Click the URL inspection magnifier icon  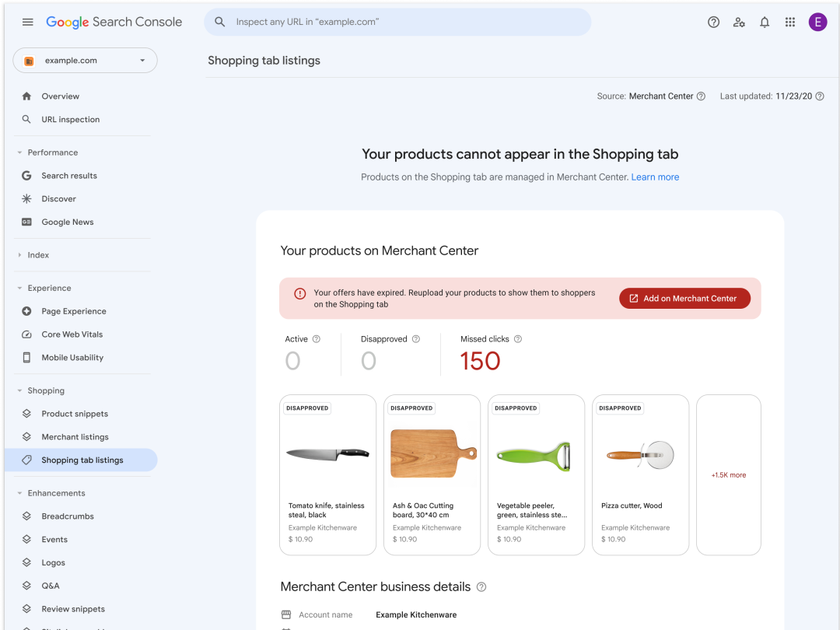(26, 120)
